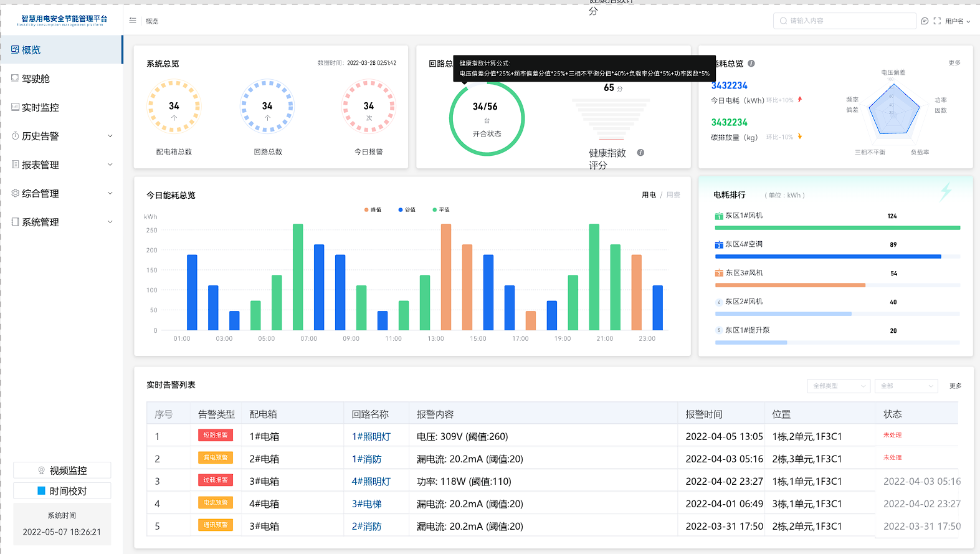
Task: Click red up arrow beside 环比+10%
Action: [800, 100]
